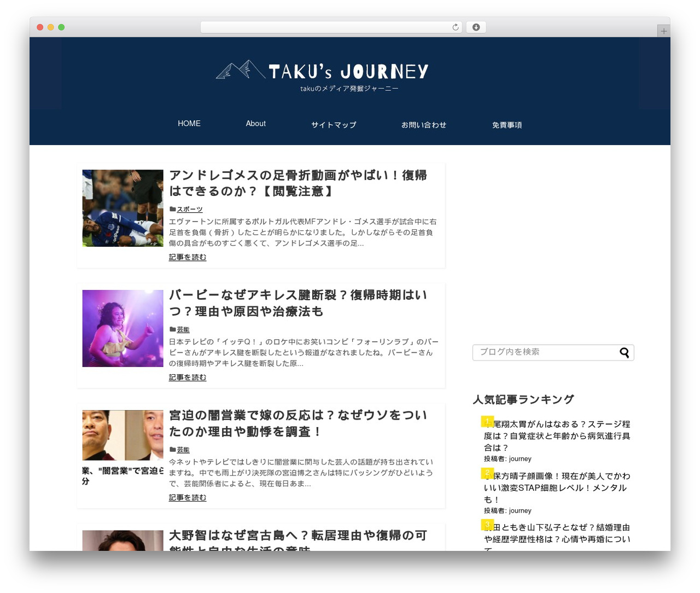700x593 pixels.
Task: Click 記事を読む for 宮迫 article
Action: 188,498
